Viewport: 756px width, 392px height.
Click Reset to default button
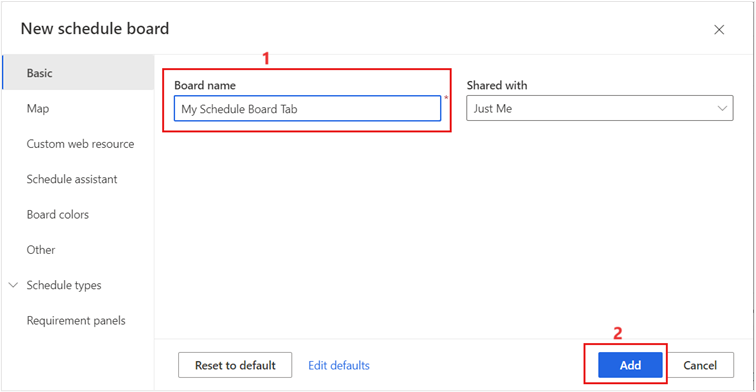coord(235,365)
